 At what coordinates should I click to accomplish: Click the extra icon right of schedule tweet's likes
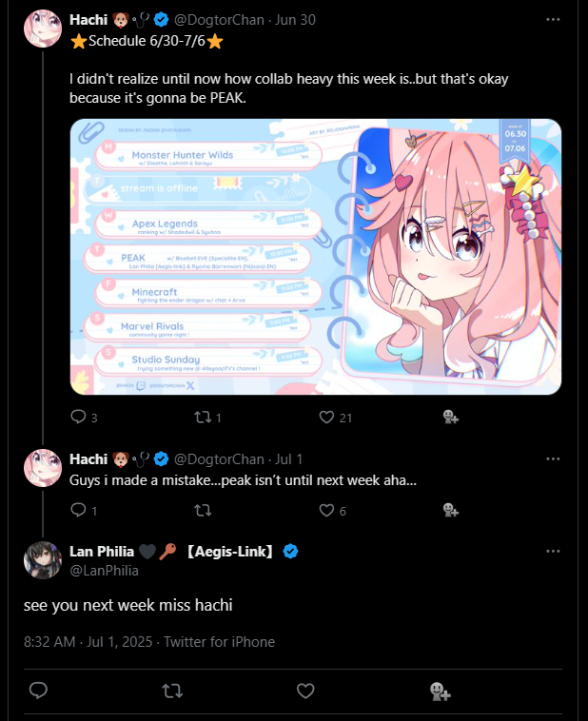(x=450, y=417)
